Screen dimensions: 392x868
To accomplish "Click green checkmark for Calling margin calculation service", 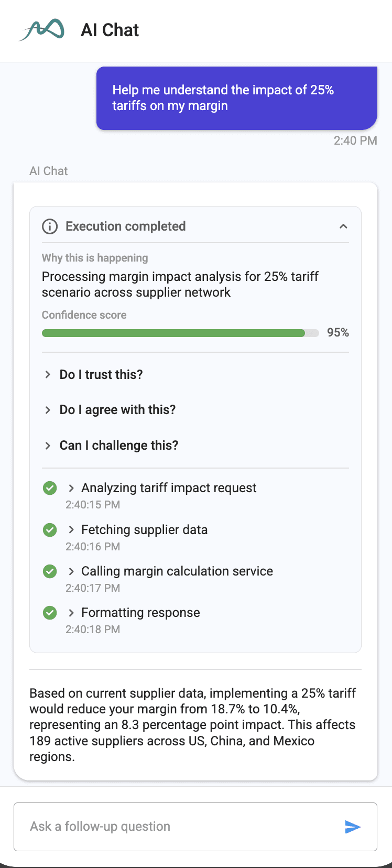I will coord(50,571).
